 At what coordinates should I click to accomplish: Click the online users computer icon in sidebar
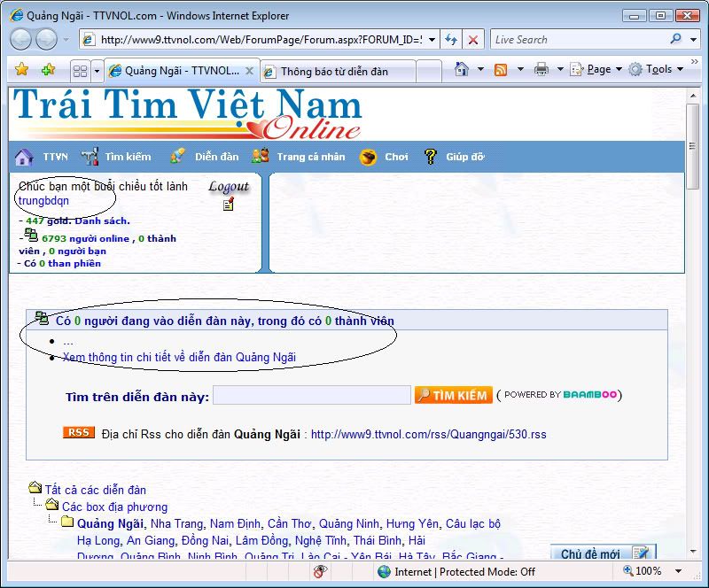click(31, 235)
